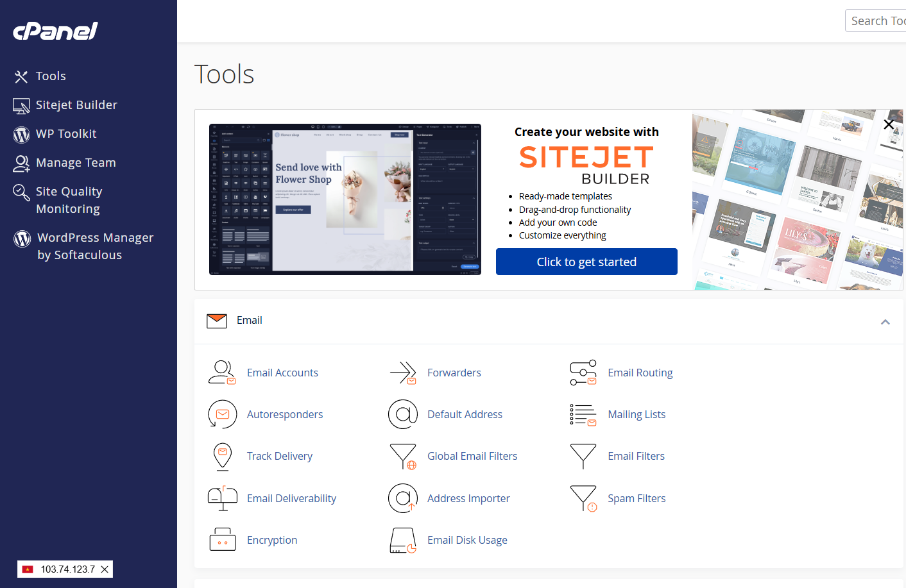Open the Track Delivery link
The image size is (906, 588).
point(280,456)
